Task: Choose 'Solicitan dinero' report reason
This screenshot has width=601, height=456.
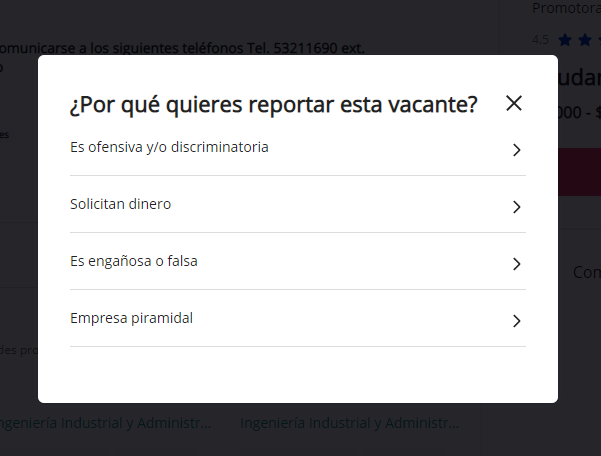Action: (297, 205)
